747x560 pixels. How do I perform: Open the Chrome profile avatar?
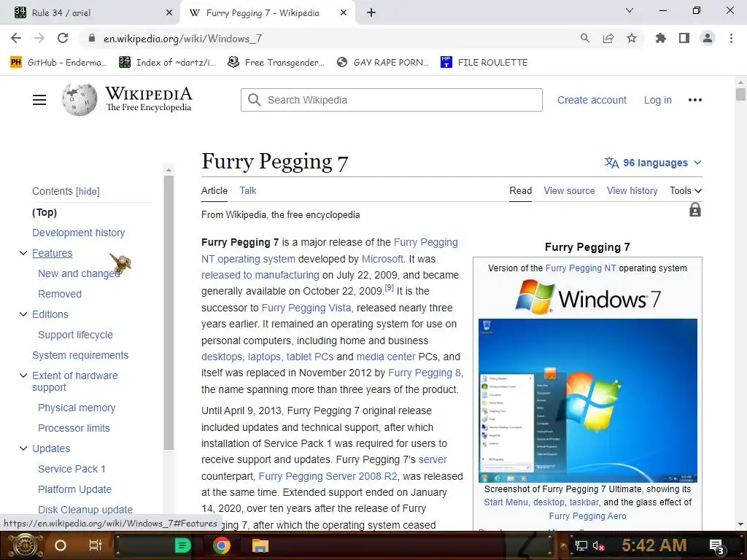tap(708, 38)
